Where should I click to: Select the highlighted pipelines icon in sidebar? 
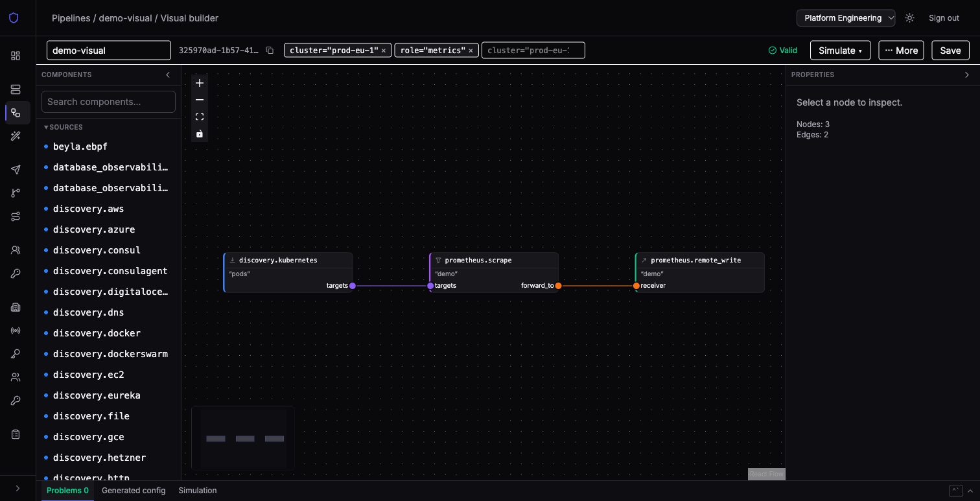(16, 113)
